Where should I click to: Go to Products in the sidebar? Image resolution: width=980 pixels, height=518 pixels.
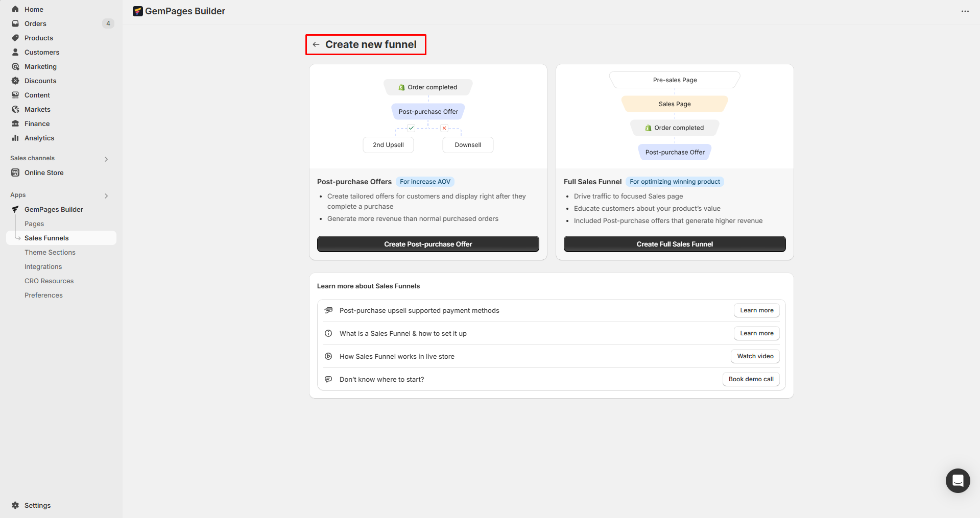(x=61, y=38)
